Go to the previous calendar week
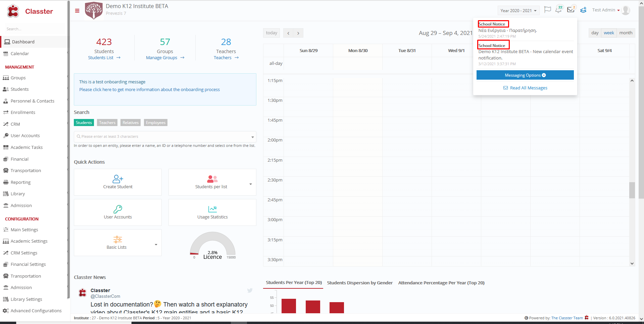This screenshot has width=644, height=324. coord(288,33)
